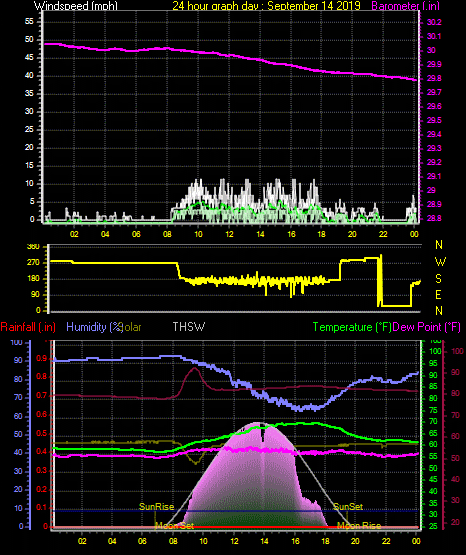Select the Temperature (°F) legend label
The height and width of the screenshot is (555, 466).
[352, 327]
